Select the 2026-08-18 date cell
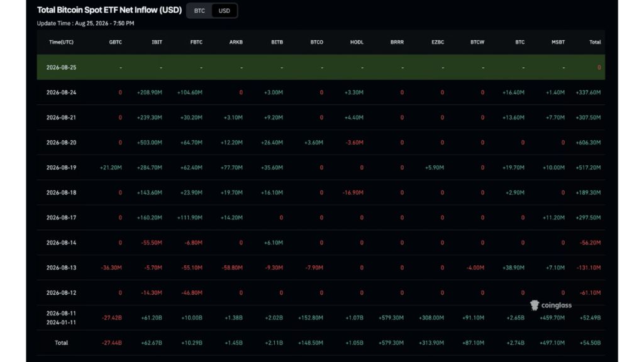This screenshot has height=362, width=644. coord(61,192)
